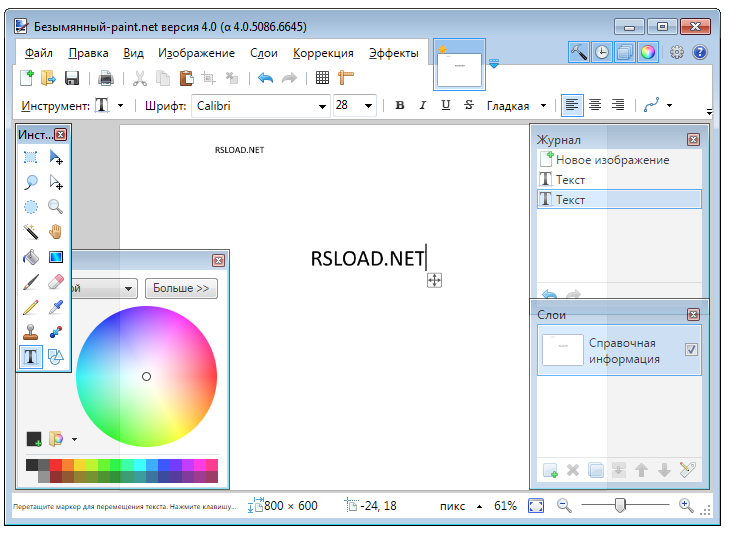This screenshot has height=539, width=729.
Task: Open the пикс units dropdown
Action: click(x=479, y=507)
